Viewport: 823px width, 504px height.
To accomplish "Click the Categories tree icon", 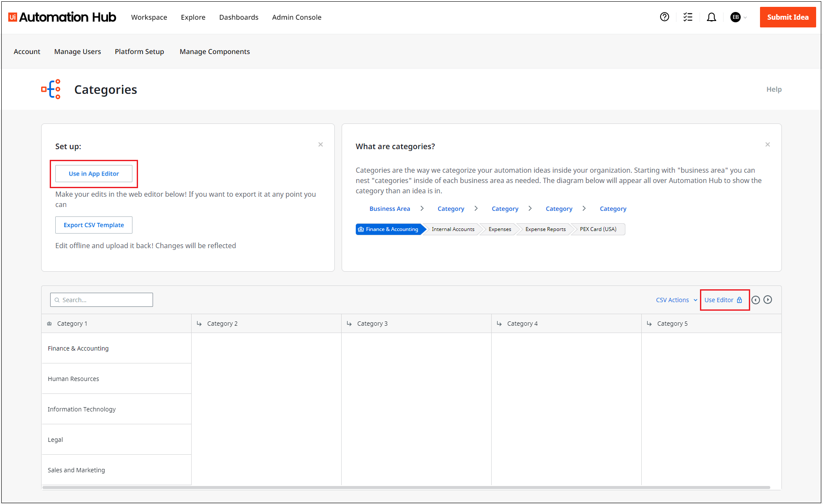I will point(51,89).
